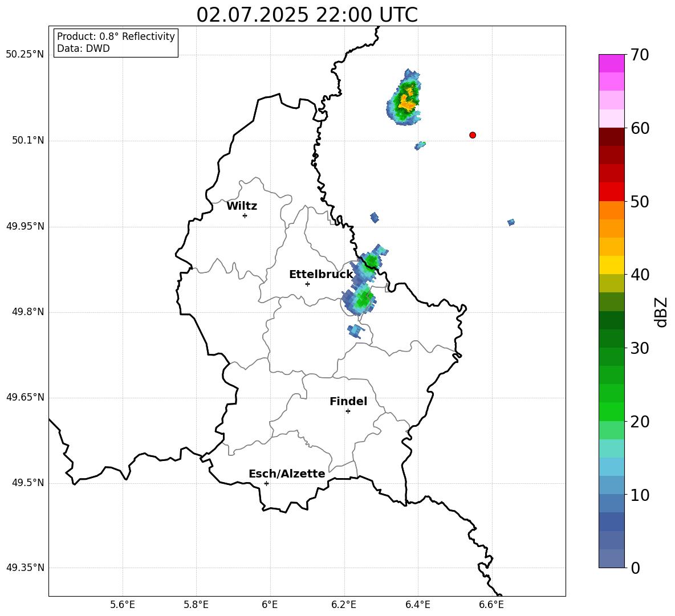The width and height of the screenshot is (675, 616).
Task: Select the Esch/Alzette city label
Action: (287, 474)
